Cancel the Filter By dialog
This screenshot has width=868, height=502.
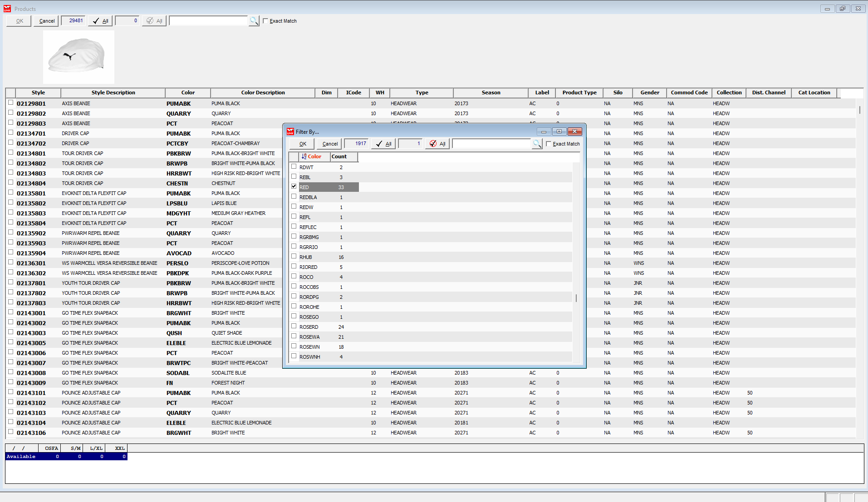(330, 144)
